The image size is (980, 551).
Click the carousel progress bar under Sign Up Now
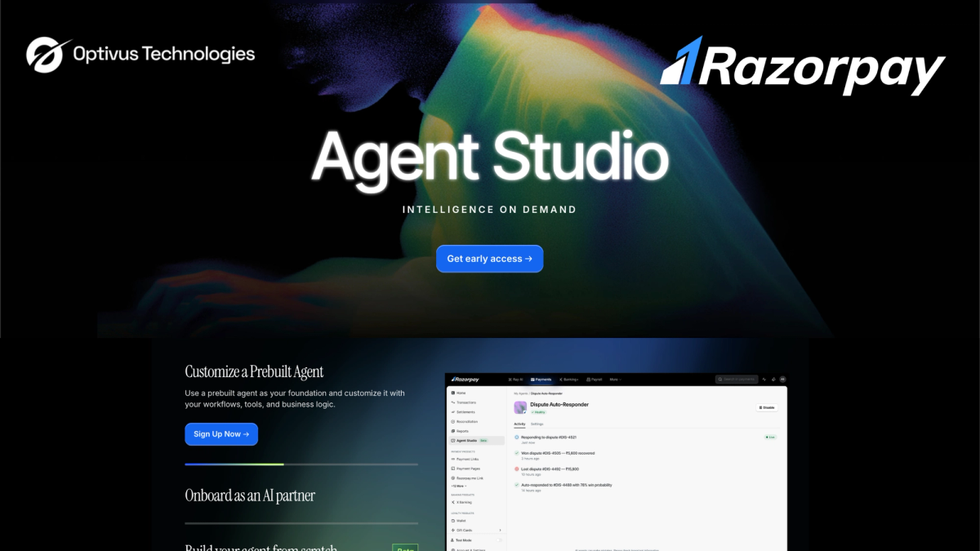click(x=301, y=464)
